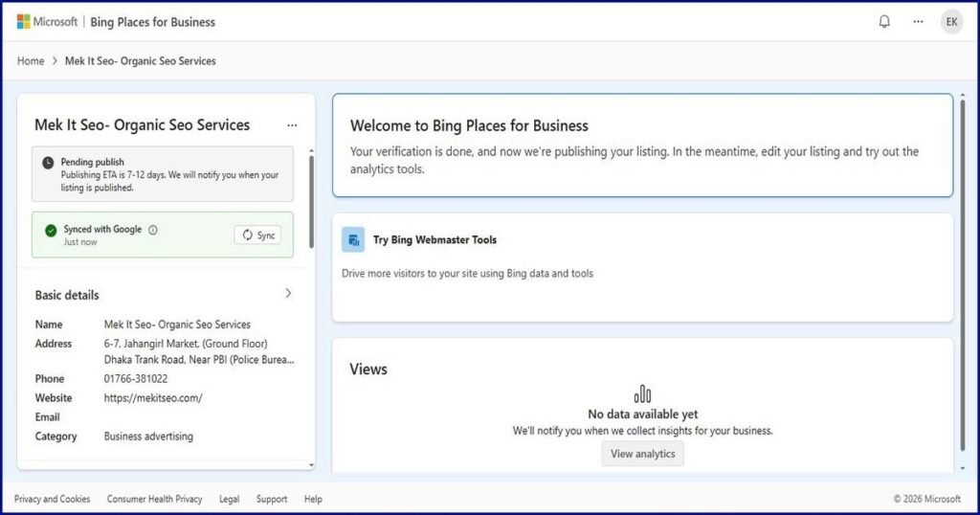Click the phone number 01766-381022

[136, 378]
